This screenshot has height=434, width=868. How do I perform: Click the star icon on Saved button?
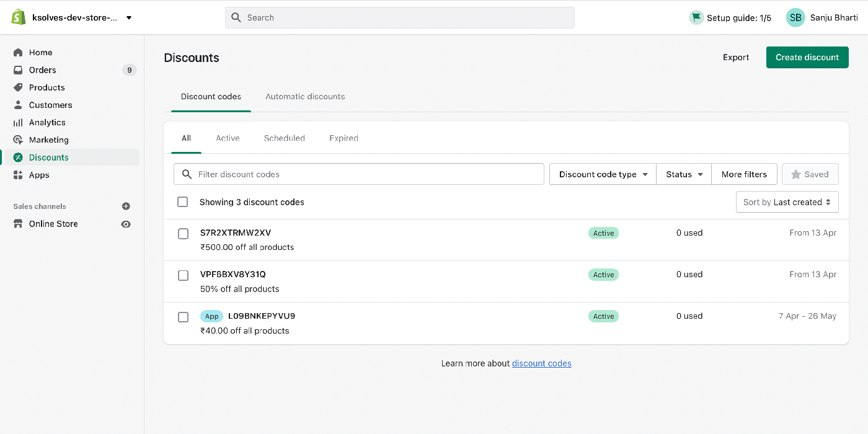796,174
